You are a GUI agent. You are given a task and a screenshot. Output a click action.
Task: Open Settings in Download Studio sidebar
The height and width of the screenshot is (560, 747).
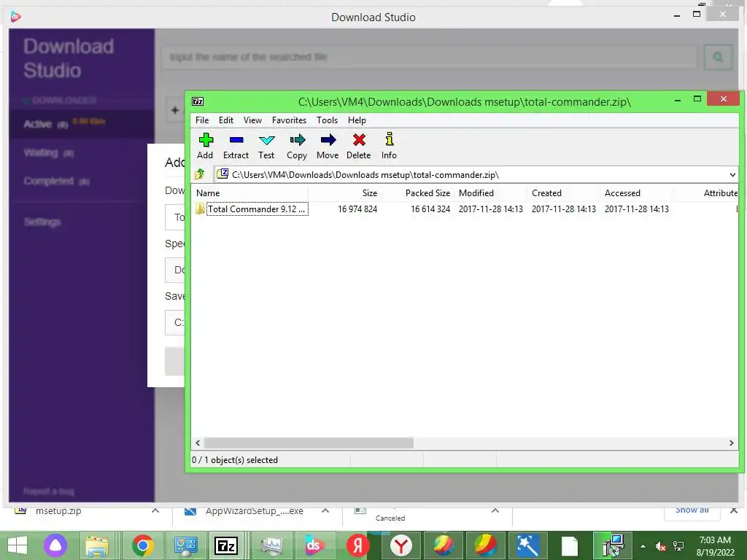pos(42,222)
